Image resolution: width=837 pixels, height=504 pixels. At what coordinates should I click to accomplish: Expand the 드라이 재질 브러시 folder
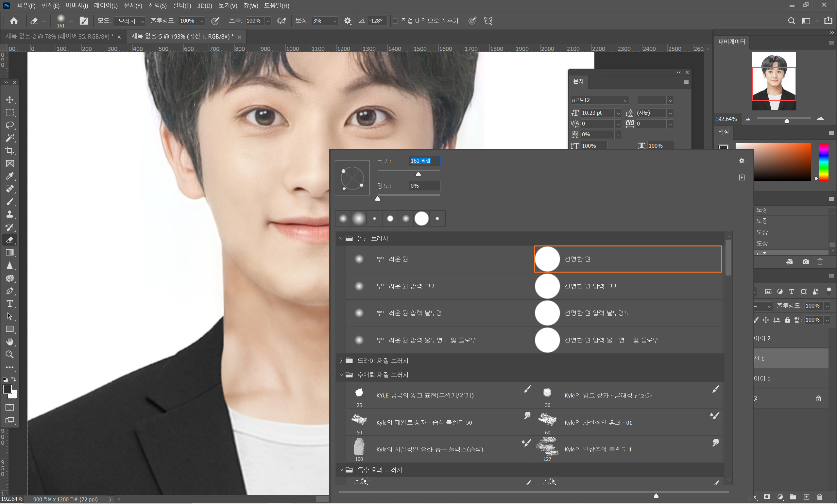341,361
